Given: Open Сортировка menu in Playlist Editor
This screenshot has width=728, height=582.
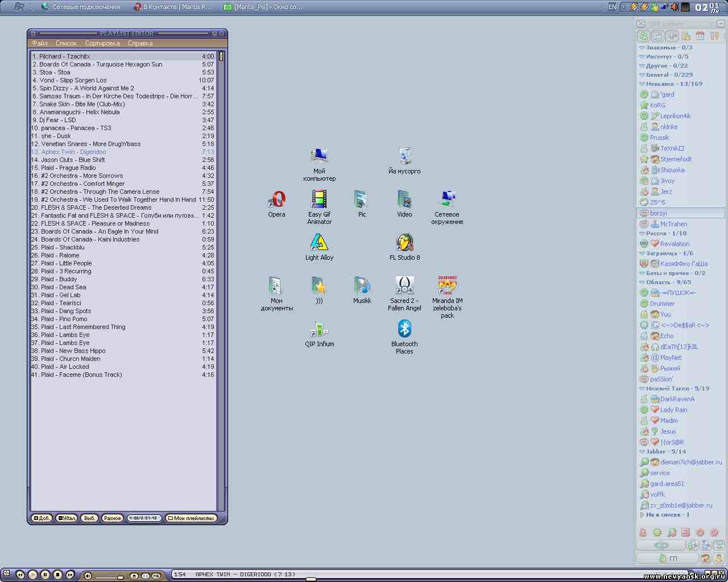Looking at the screenshot, I should coord(102,43).
